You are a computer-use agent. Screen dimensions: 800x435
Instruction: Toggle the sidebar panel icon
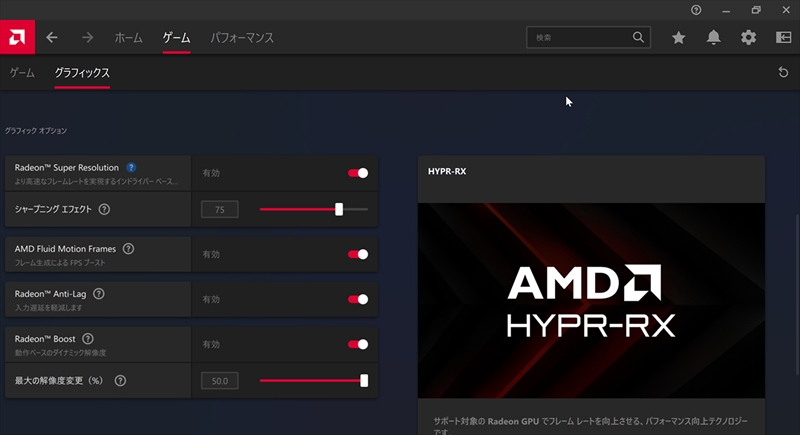[x=784, y=37]
